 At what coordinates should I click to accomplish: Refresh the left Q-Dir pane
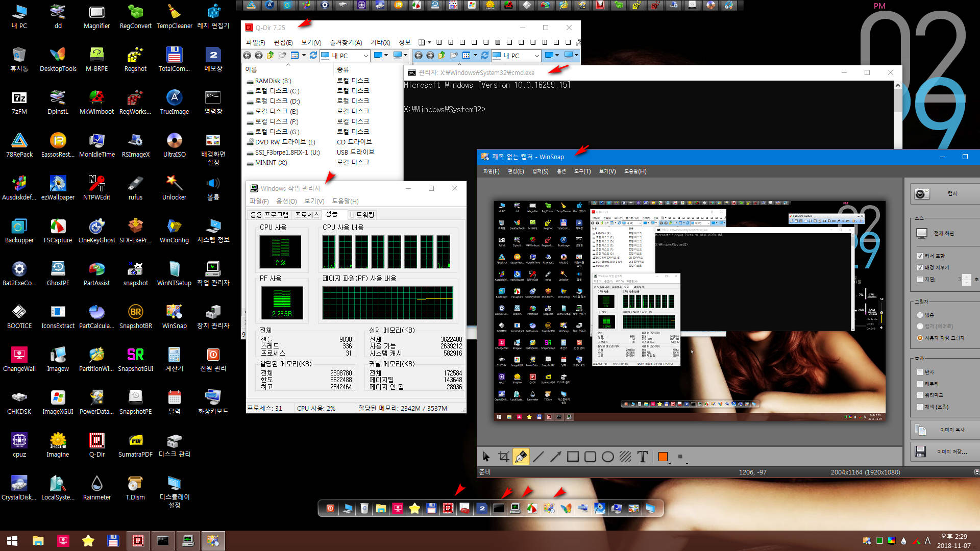click(313, 55)
